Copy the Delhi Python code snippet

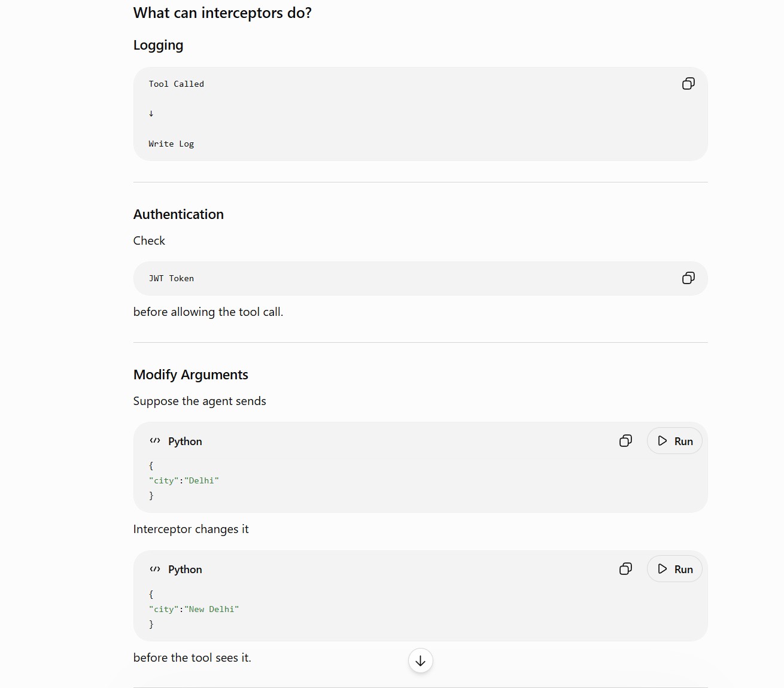coord(625,441)
